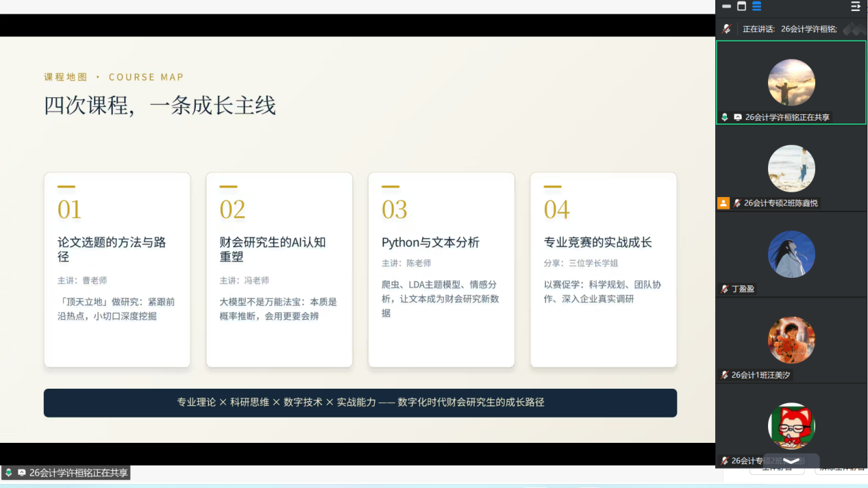This screenshot has width=868, height=488.
Task: Click the orange host badge beside 陈鑫悦
Action: point(723,203)
